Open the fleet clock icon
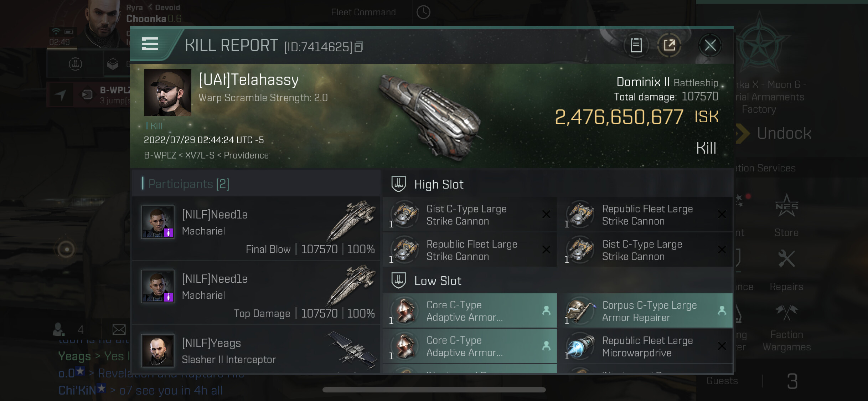The image size is (868, 401). [423, 12]
